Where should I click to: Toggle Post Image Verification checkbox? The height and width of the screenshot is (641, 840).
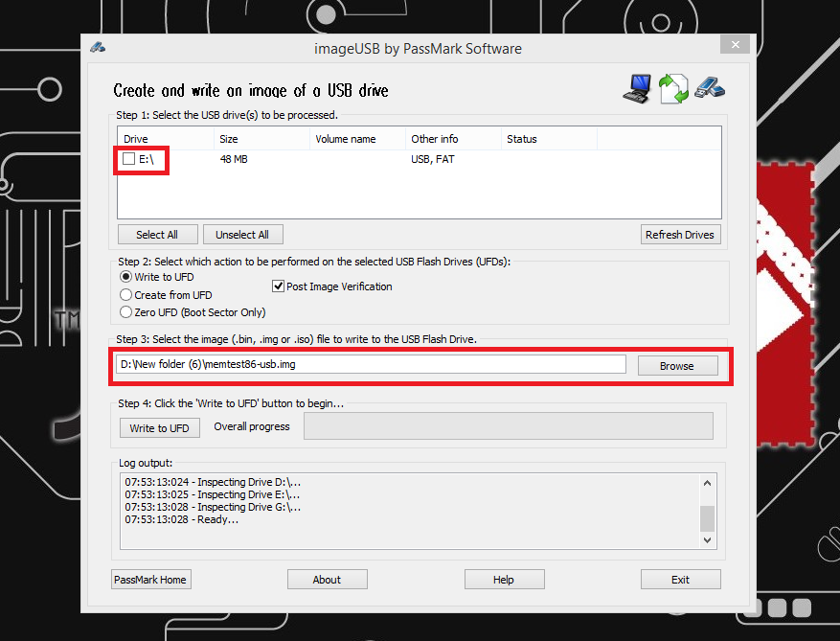click(278, 286)
